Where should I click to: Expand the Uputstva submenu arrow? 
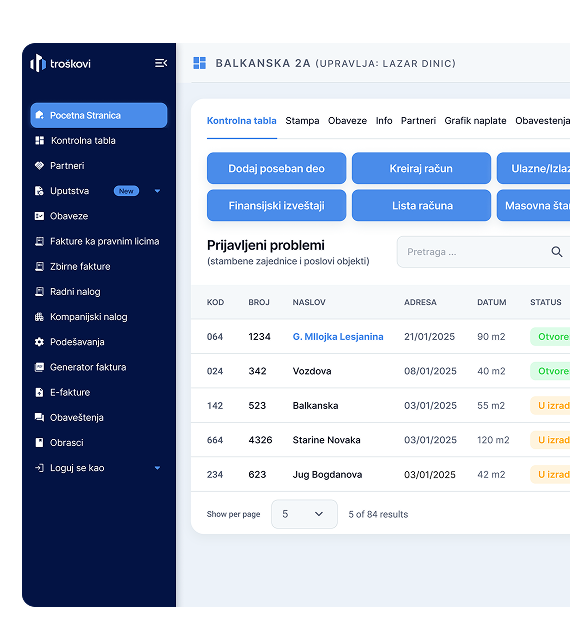click(x=157, y=191)
